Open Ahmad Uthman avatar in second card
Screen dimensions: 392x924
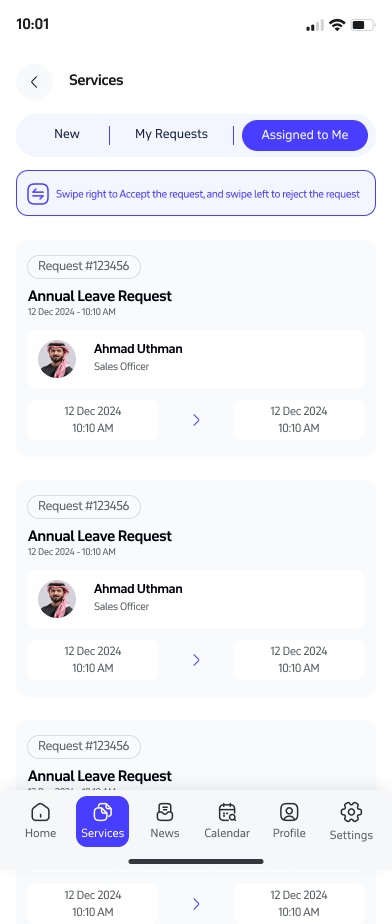point(57,599)
